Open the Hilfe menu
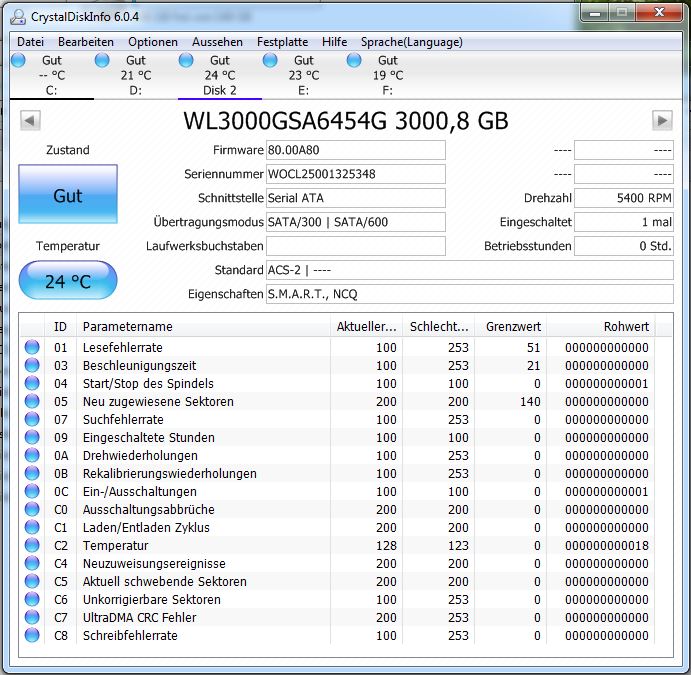The width and height of the screenshot is (691, 675). click(x=334, y=42)
